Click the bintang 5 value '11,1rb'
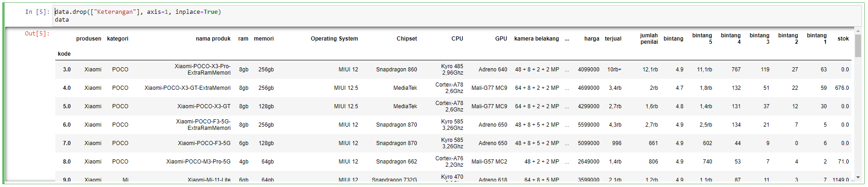The width and height of the screenshot is (868, 187). coord(705,70)
